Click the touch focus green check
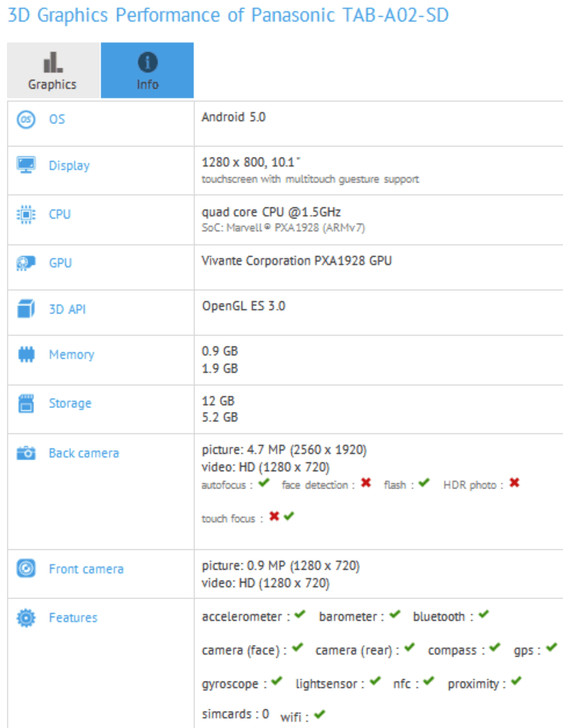This screenshot has height=728, width=563. (x=289, y=516)
